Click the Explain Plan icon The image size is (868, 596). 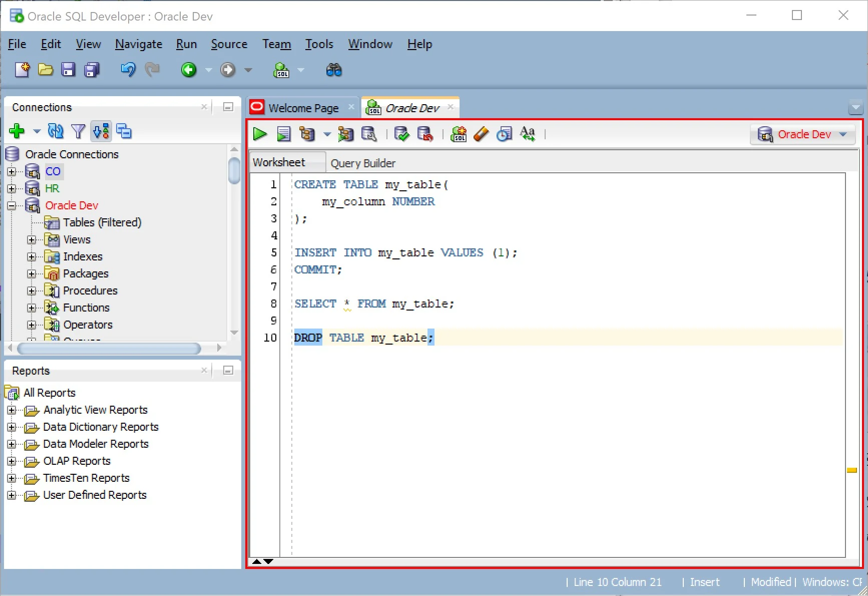pos(307,134)
